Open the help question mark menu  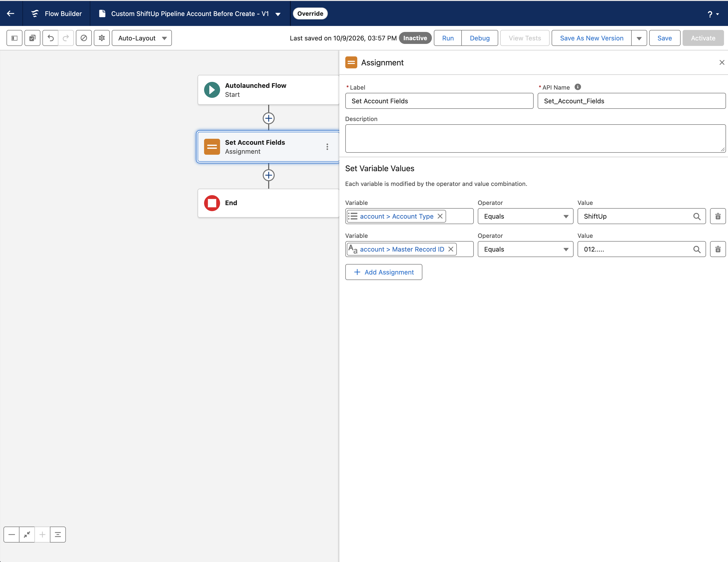713,14
